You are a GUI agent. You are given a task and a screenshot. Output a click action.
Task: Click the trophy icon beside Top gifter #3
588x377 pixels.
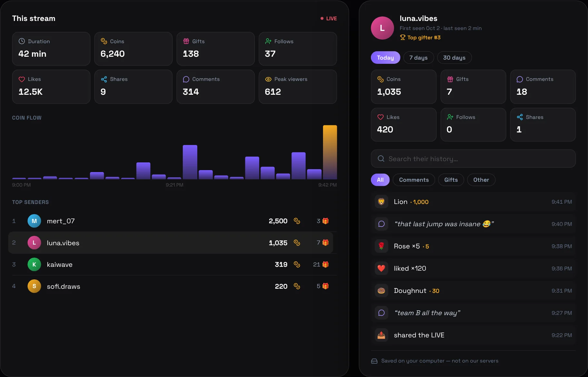(403, 37)
